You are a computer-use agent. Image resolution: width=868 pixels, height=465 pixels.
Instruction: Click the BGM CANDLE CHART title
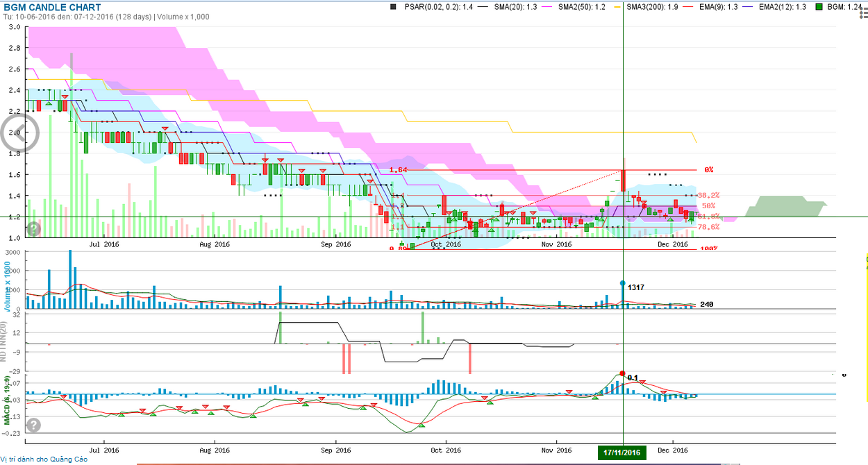(51, 7)
